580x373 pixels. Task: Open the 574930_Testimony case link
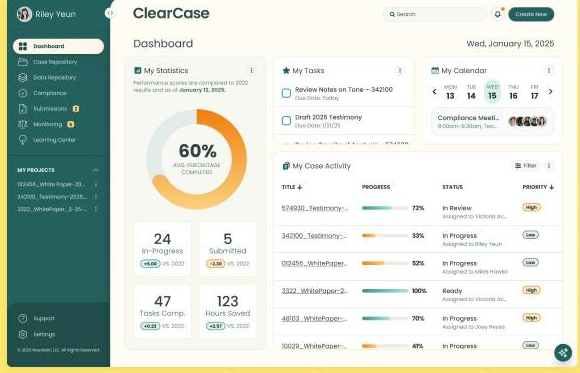315,208
